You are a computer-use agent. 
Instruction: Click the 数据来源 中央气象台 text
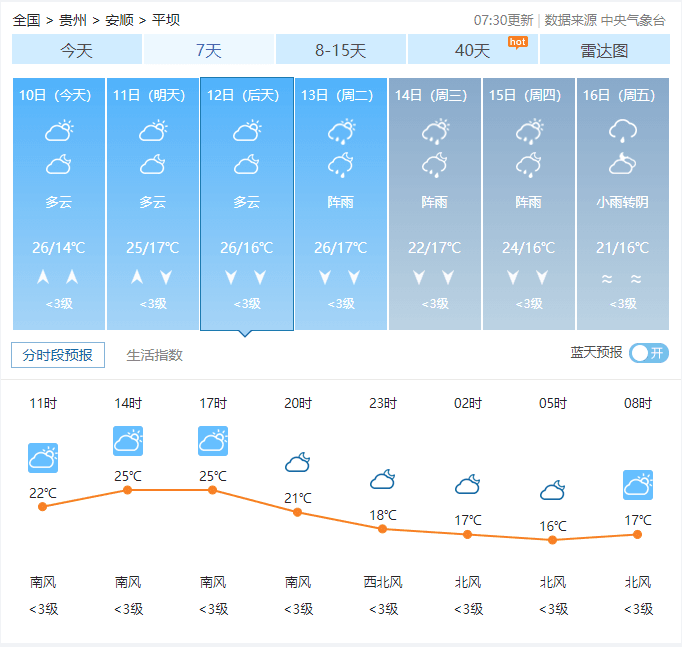pyautogui.click(x=605, y=20)
